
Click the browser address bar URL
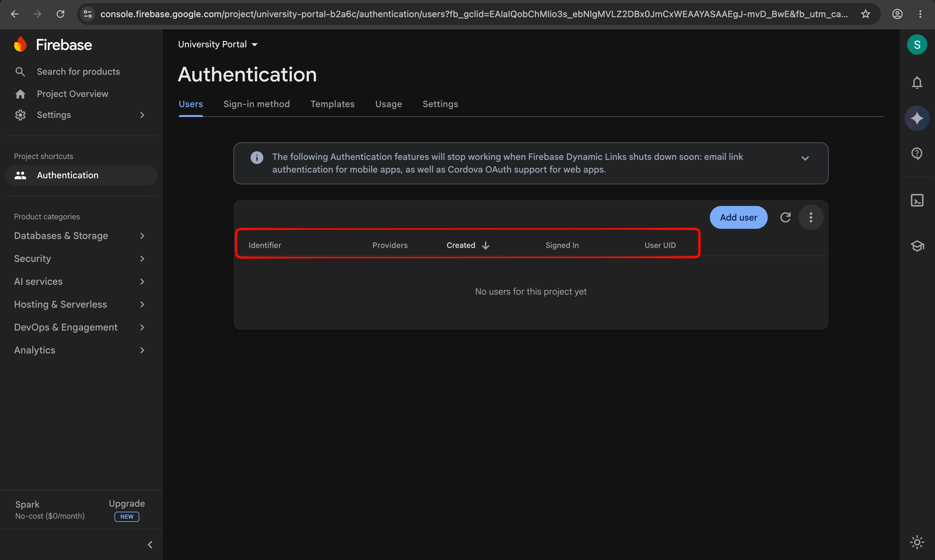point(474,14)
